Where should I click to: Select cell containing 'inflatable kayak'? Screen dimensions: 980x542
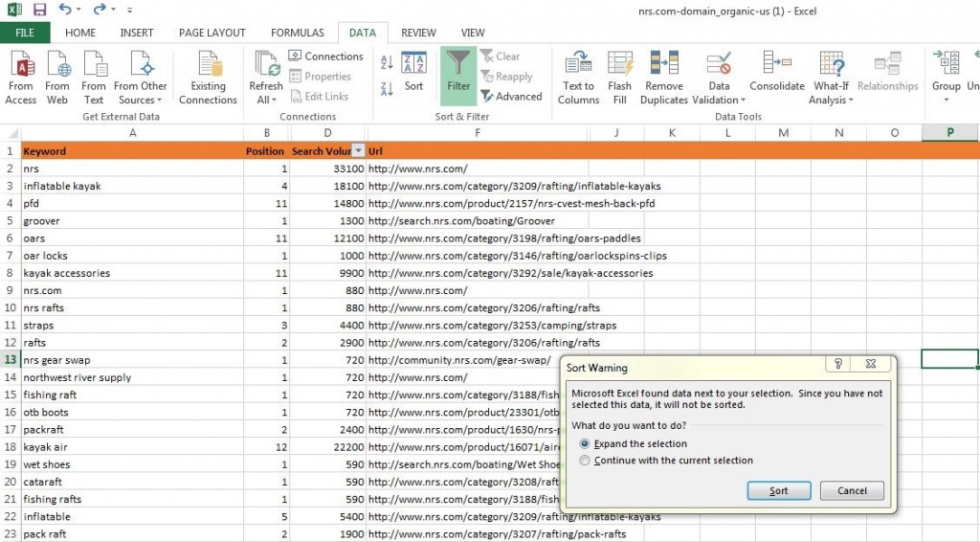coord(132,186)
